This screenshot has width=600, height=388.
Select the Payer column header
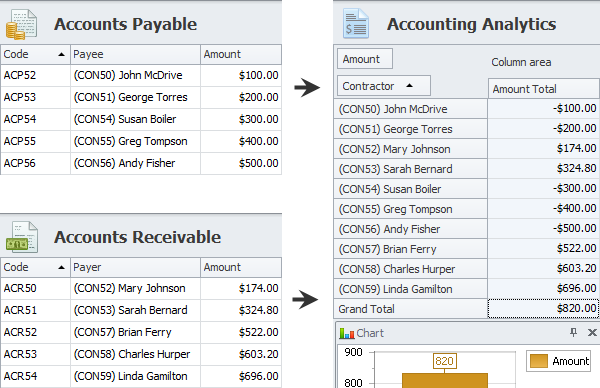(x=135, y=267)
